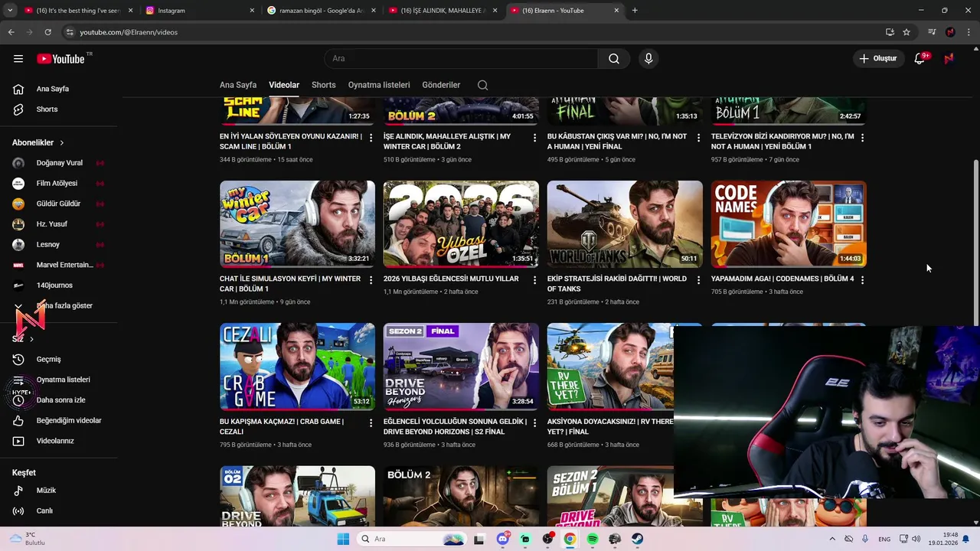Play the Yılbaşı Özel 2026 thumbnail
Viewport: 980px width, 551px height.
coord(461,223)
